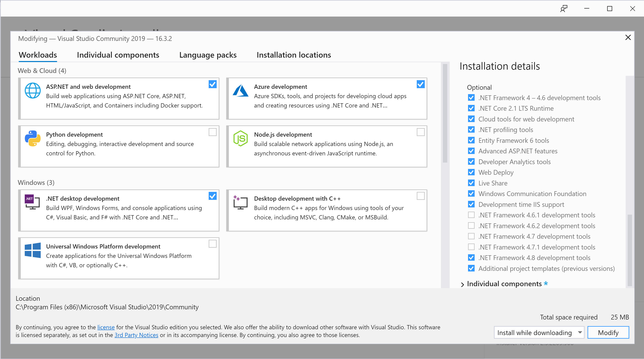Maximize the Visual Studio Installer window
This screenshot has height=359, width=644.
(609, 9)
